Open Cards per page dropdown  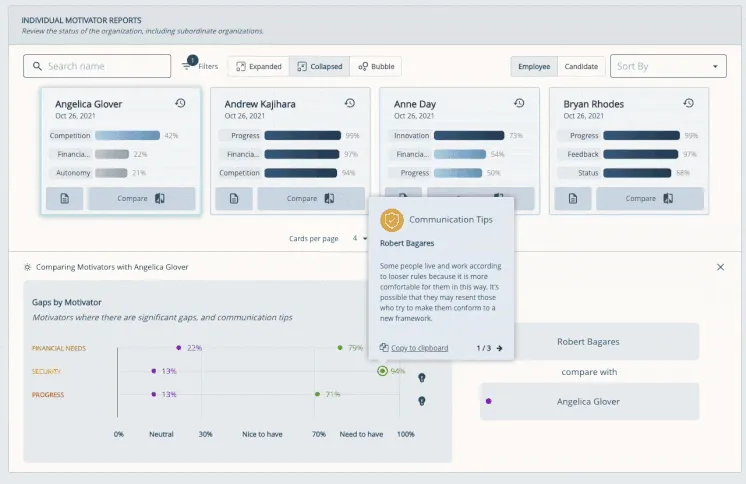click(x=360, y=238)
